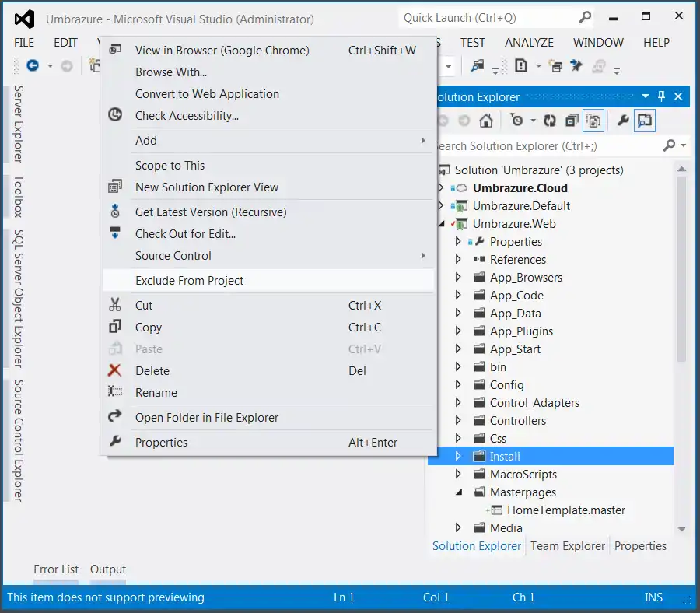Choose Delete in the context menu
The height and width of the screenshot is (613, 700).
pyautogui.click(x=268, y=371)
